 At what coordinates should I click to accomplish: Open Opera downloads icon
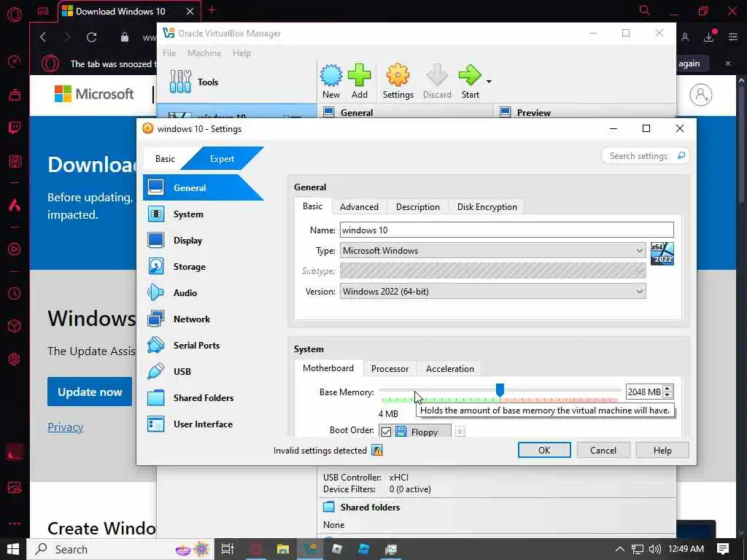709,36
